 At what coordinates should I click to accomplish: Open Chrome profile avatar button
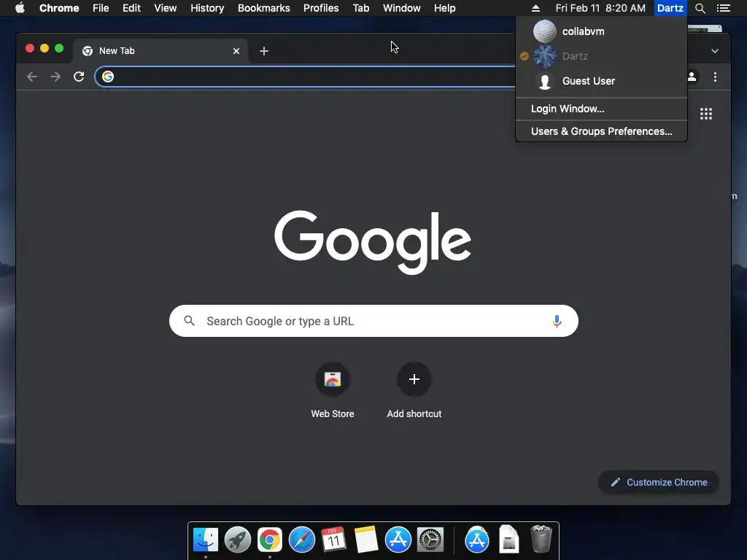692,77
